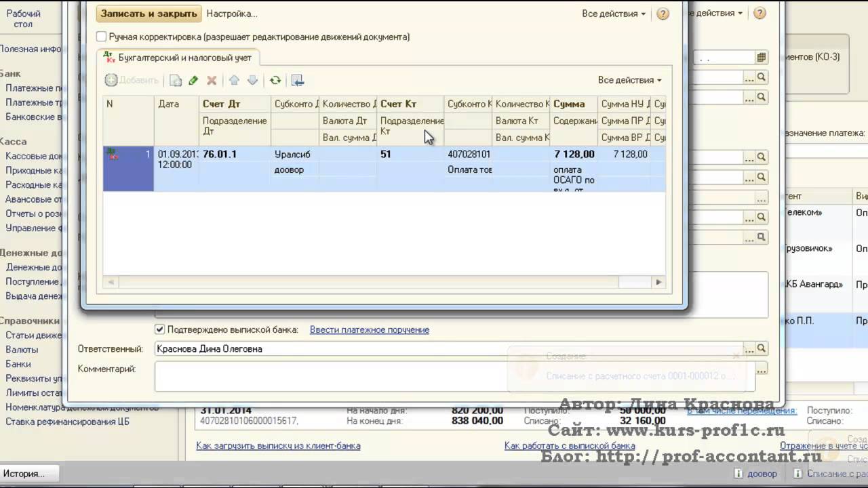This screenshot has height=488, width=868.
Task: Open Ставка рефинансирования ЦБ in sidebar
Action: (x=67, y=422)
